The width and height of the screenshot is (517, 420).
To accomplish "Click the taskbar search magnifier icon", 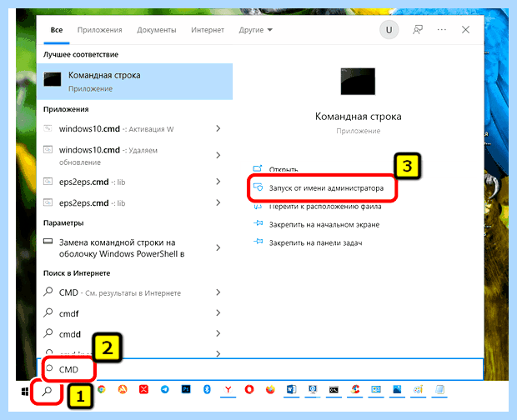I will click(x=48, y=391).
